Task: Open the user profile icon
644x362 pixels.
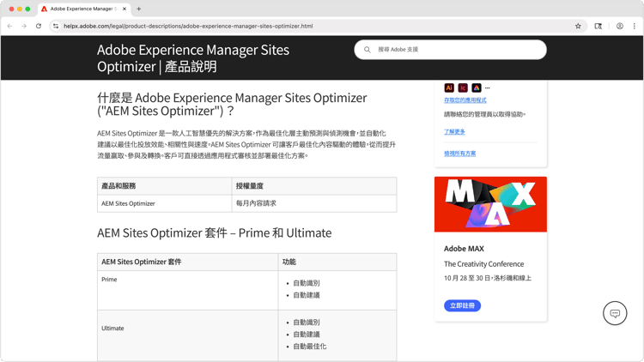Action: 620,26
